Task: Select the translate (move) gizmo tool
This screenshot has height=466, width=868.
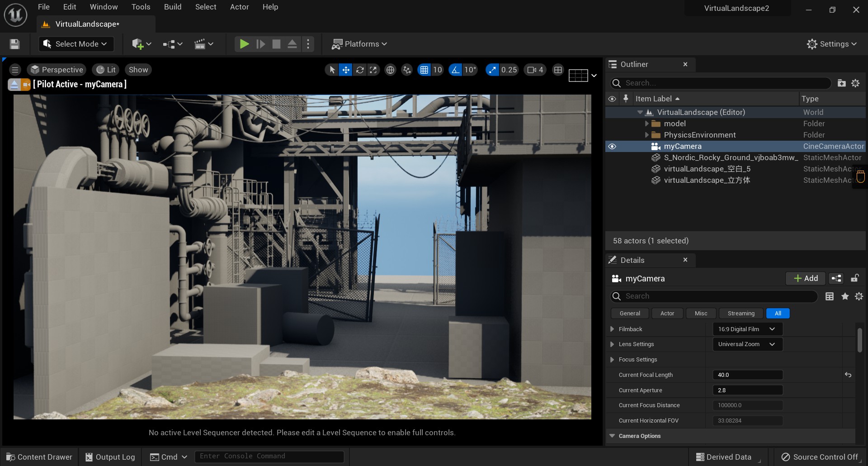Action: pos(346,70)
